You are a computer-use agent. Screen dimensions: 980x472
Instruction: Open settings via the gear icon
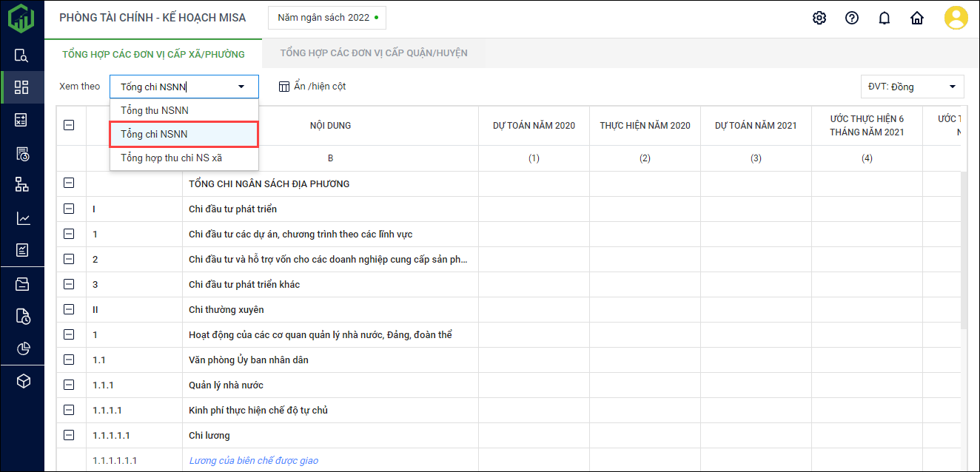coord(819,18)
